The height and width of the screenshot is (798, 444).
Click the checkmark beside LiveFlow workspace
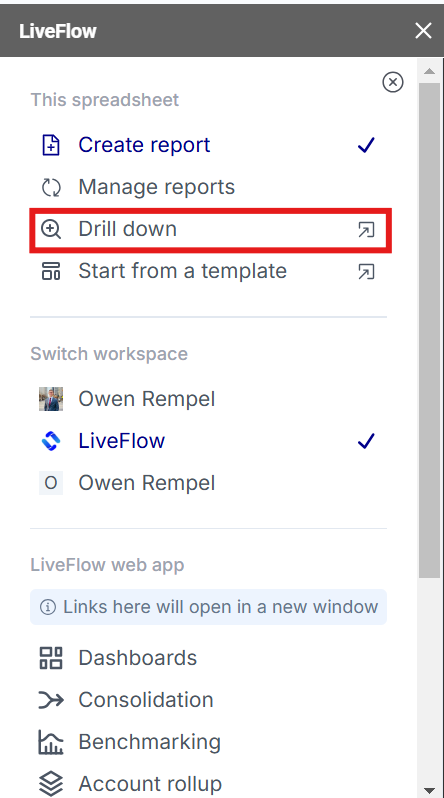coord(366,441)
